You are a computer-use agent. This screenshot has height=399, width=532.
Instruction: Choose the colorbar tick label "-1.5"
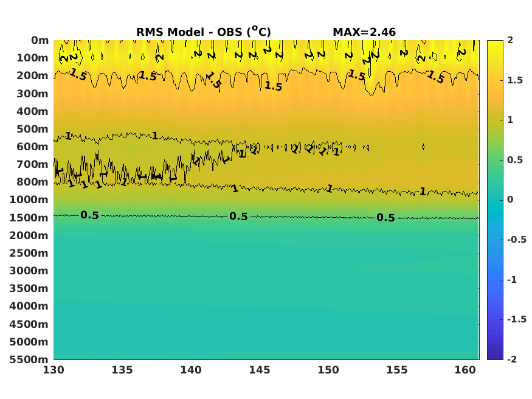[x=517, y=319]
